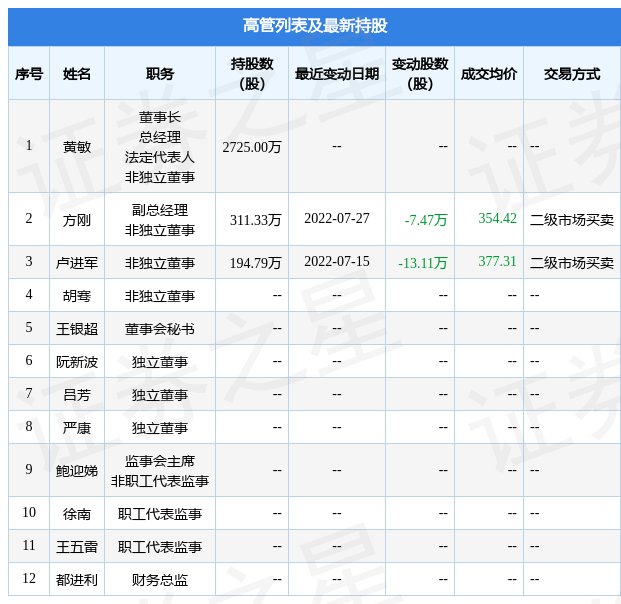Image resolution: width=621 pixels, height=604 pixels.
Task: Click the position 监事会主席 非职工代表监事
Action: pyautogui.click(x=160, y=471)
